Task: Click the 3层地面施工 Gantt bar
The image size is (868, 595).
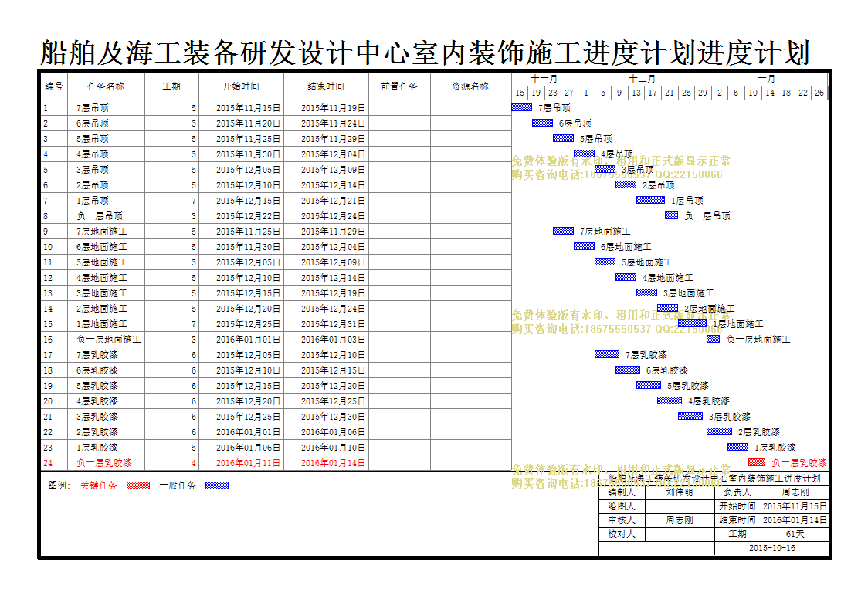Action: [x=646, y=293]
